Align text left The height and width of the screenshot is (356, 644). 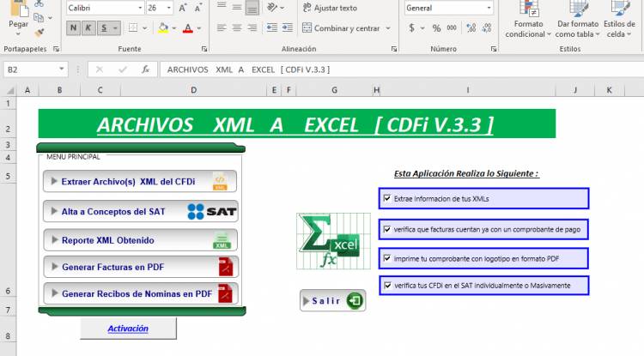222,28
